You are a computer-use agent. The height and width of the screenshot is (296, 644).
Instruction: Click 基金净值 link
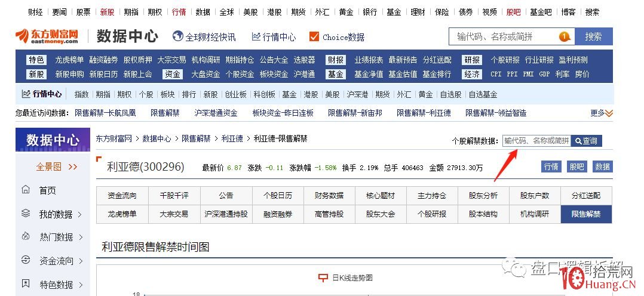pos(369,75)
